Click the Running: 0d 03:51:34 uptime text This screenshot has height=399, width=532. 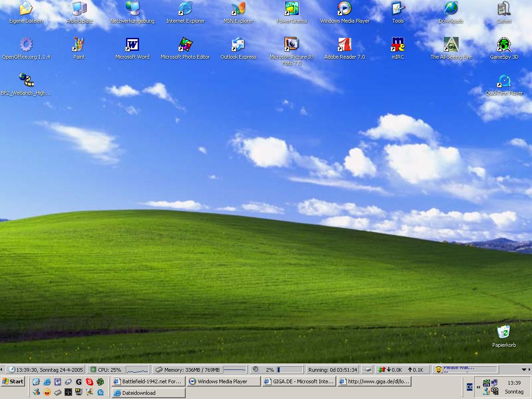333,370
